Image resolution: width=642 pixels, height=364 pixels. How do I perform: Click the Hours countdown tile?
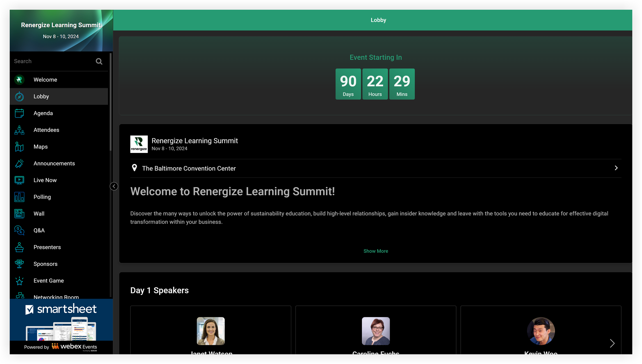pos(375,84)
